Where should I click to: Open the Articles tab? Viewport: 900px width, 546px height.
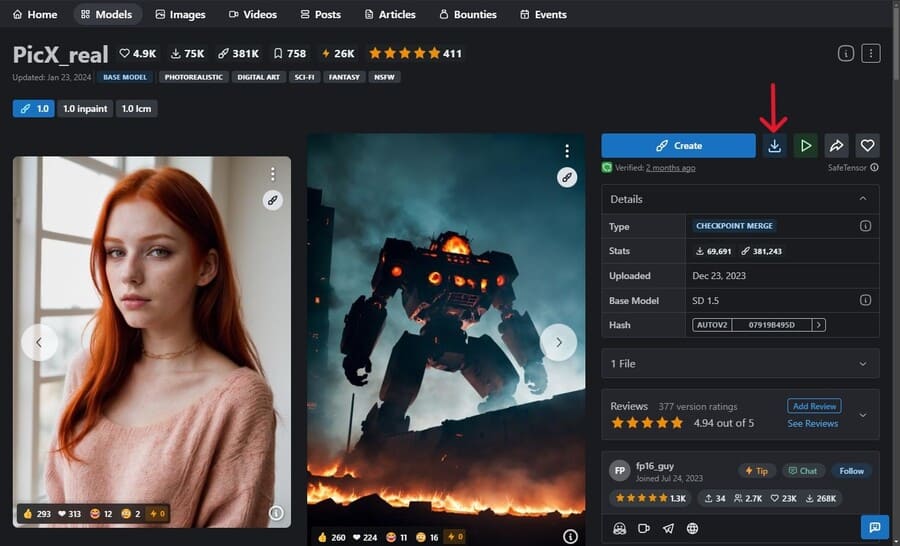[x=390, y=14]
